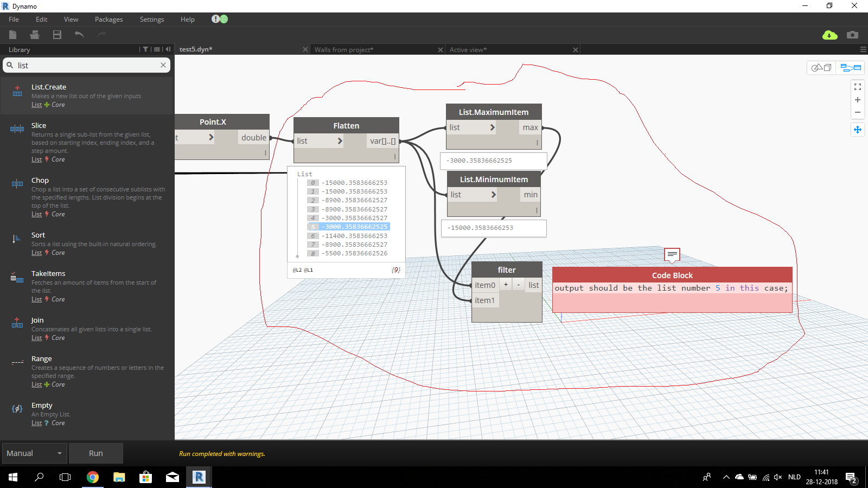Click the filter node item1 input port
This screenshot has height=488, width=868.
coord(485,300)
